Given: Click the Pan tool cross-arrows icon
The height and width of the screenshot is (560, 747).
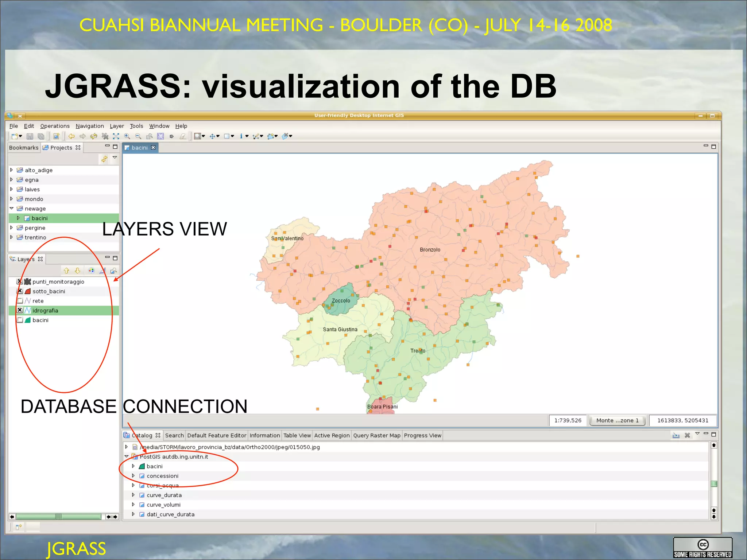Looking at the screenshot, I should 212,136.
